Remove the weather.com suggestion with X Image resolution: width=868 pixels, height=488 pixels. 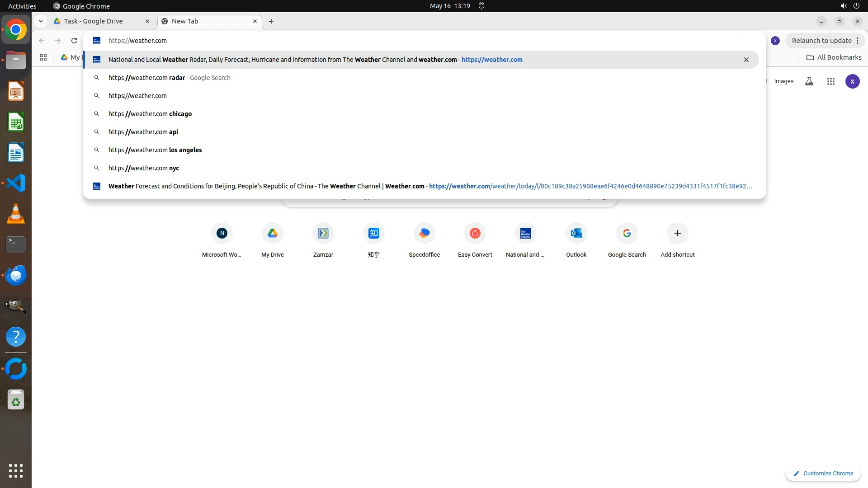746,60
